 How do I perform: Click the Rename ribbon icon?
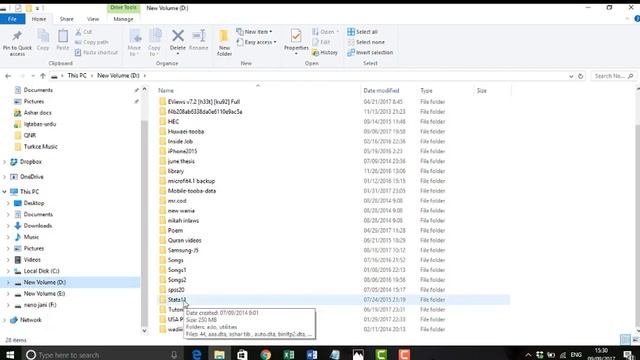[199, 36]
